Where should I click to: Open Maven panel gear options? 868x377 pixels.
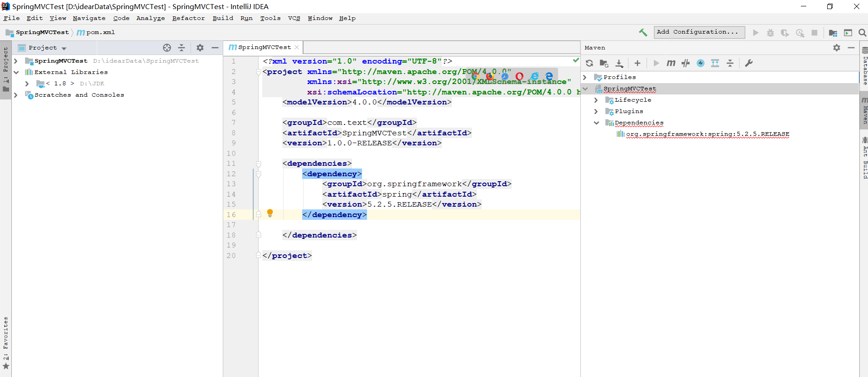coord(837,48)
